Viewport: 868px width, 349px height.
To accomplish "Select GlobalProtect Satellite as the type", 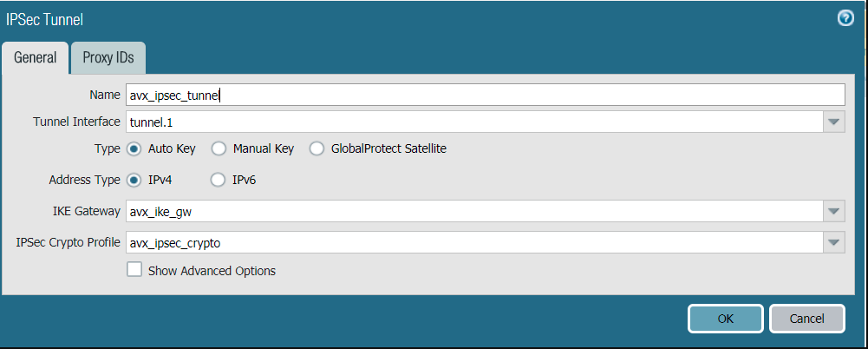I will point(317,149).
